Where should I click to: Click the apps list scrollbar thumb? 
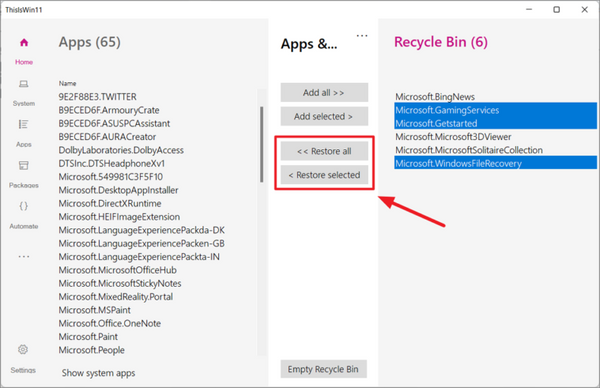pos(262,144)
